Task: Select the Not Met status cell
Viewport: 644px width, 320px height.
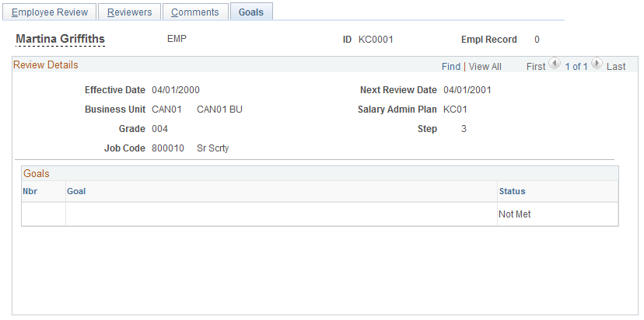Action: click(515, 214)
